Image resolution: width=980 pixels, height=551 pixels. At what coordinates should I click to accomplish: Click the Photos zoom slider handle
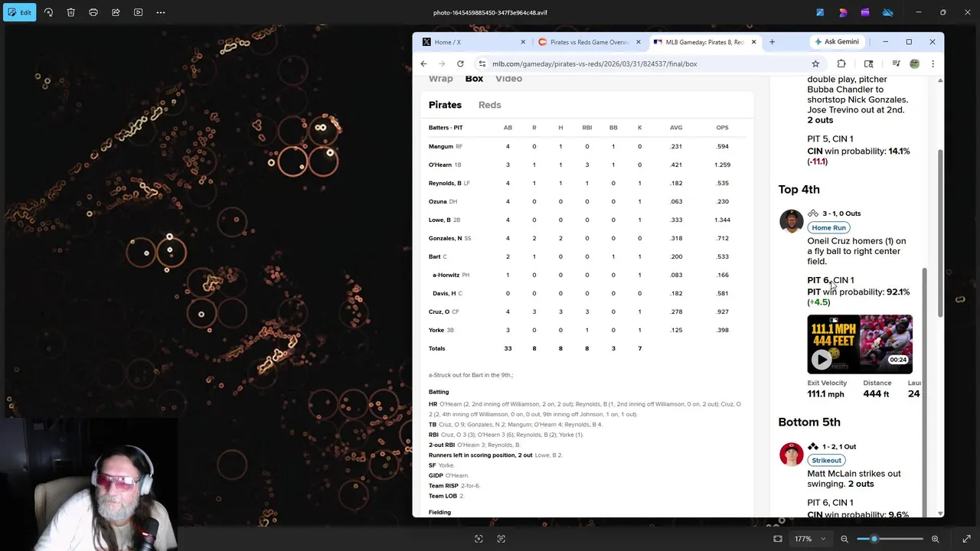point(874,539)
